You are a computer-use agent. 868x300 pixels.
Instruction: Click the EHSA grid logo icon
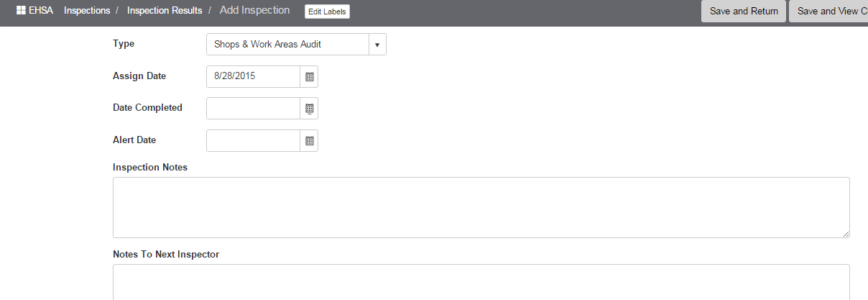(21, 12)
